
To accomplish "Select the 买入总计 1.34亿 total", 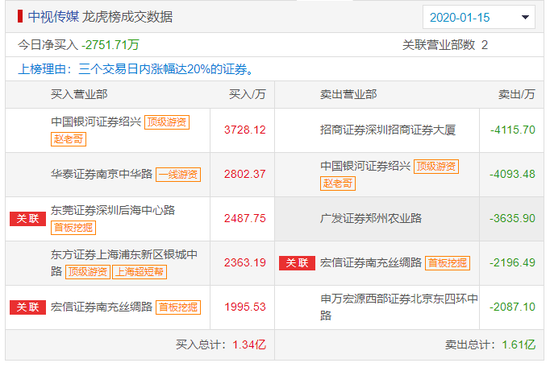I will (x=221, y=345).
